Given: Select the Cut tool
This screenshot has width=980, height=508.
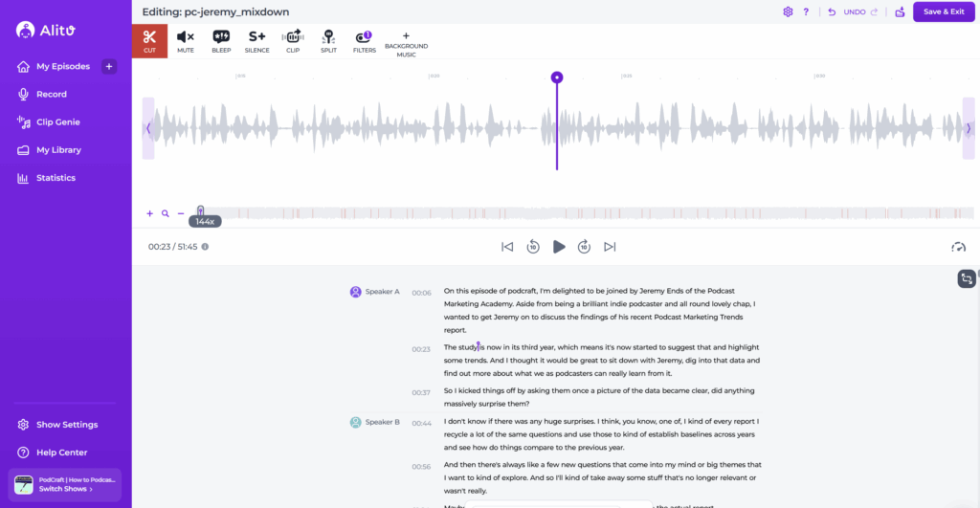Looking at the screenshot, I should point(149,41).
